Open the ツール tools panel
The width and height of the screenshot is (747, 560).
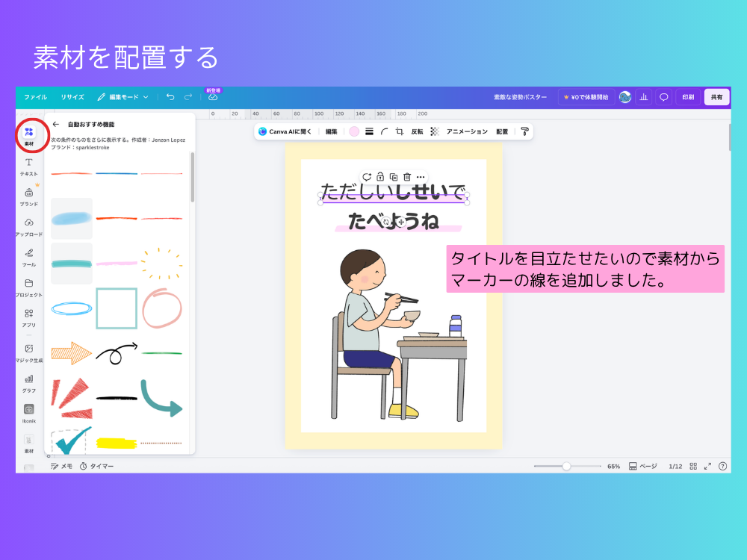(x=29, y=257)
